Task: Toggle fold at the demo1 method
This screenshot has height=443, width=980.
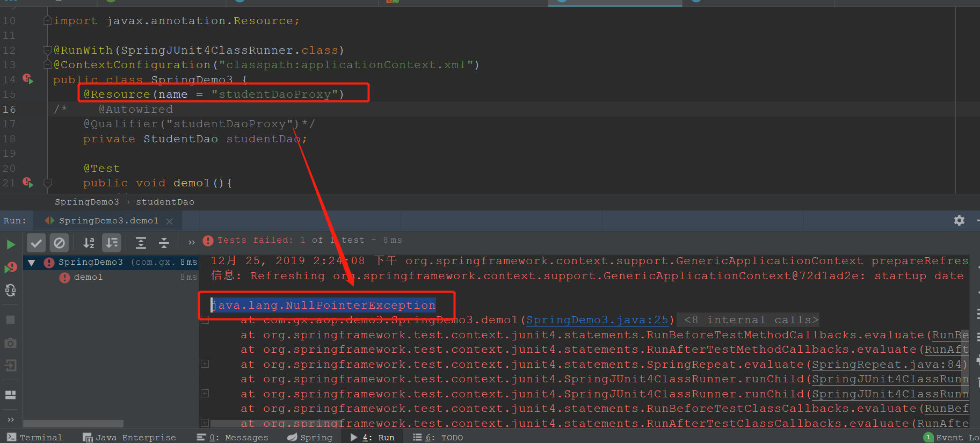Action: (47, 183)
